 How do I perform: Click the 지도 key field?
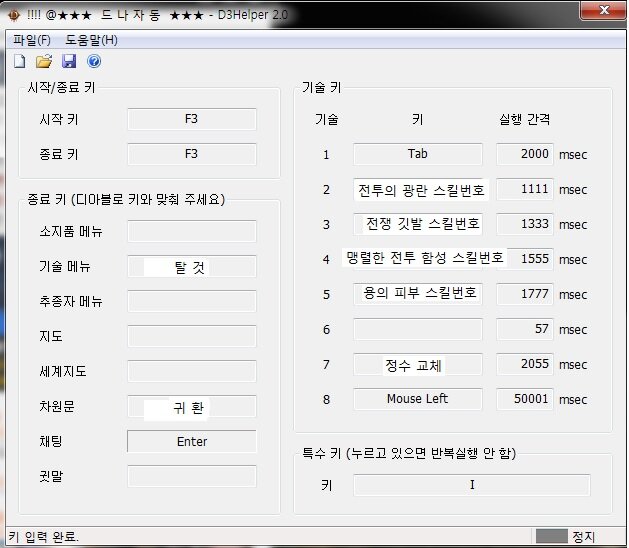(x=192, y=336)
